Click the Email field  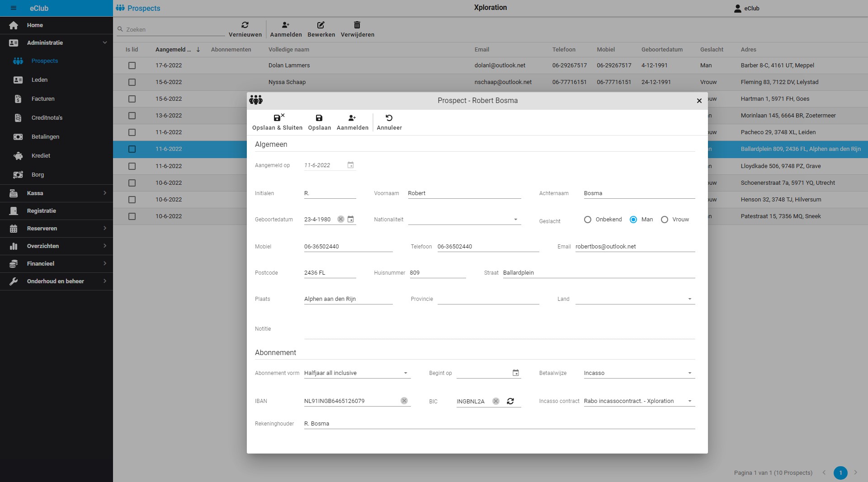pyautogui.click(x=635, y=247)
